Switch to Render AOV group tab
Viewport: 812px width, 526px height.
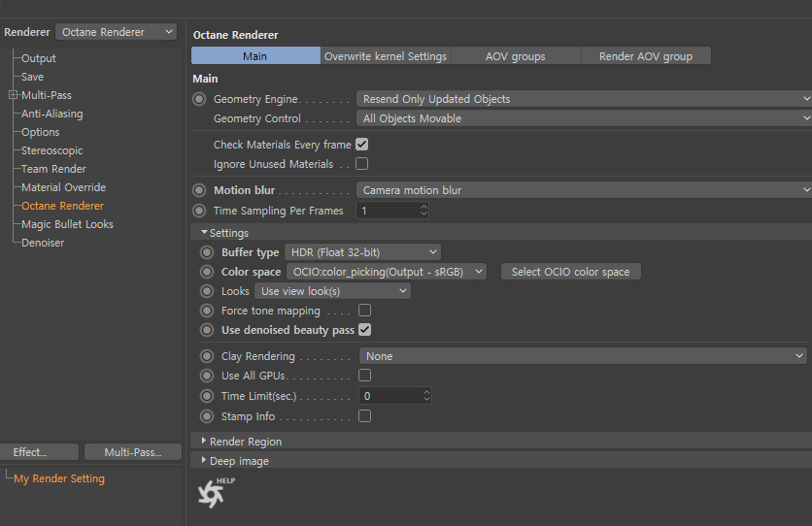(646, 56)
